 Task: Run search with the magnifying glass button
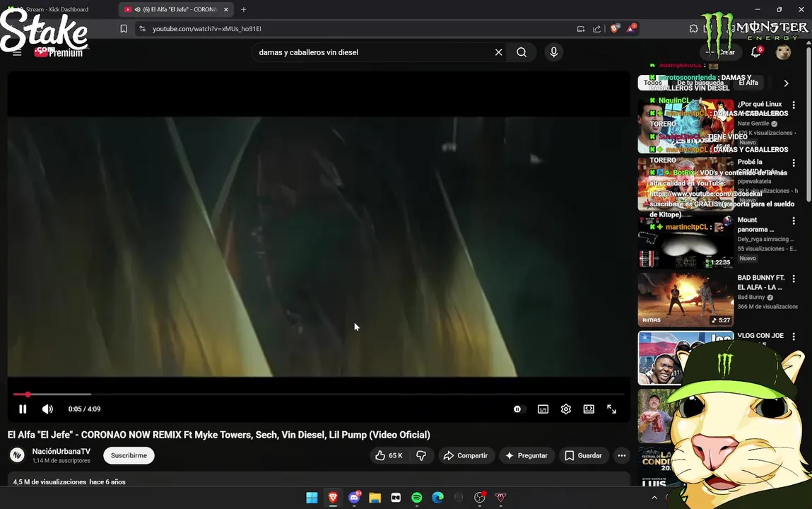pos(522,52)
